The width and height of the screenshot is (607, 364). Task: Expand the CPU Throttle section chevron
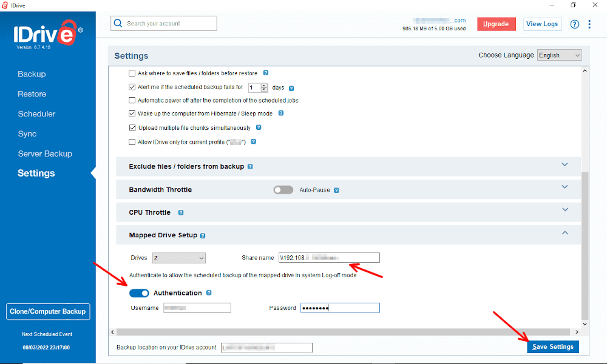point(565,210)
